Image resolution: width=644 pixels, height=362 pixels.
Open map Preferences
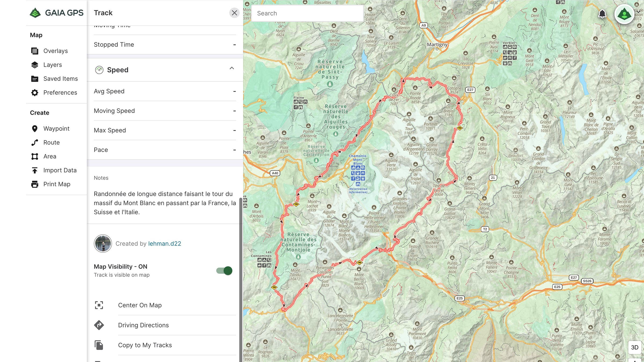point(60,93)
